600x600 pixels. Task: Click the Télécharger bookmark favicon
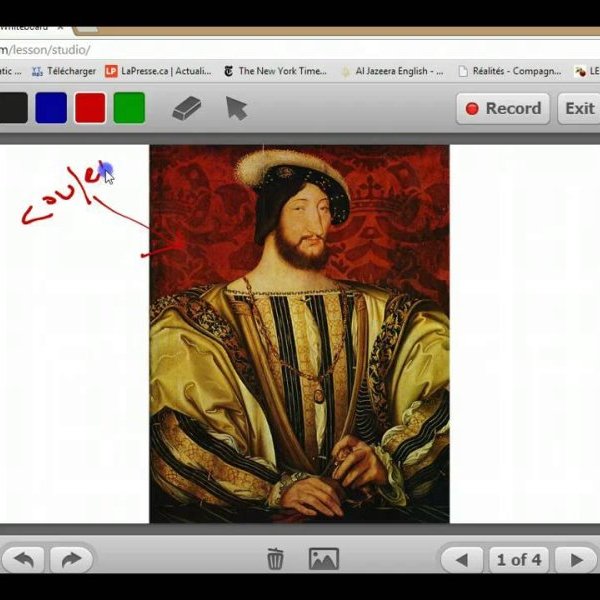[x=37, y=71]
